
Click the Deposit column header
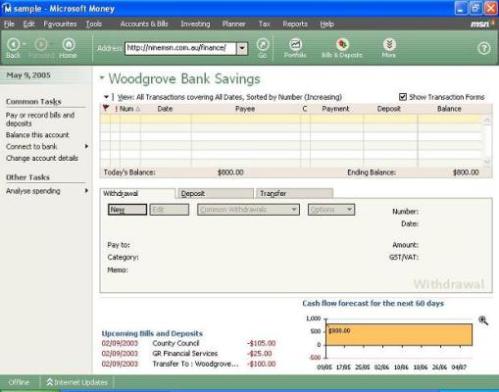pyautogui.click(x=389, y=109)
